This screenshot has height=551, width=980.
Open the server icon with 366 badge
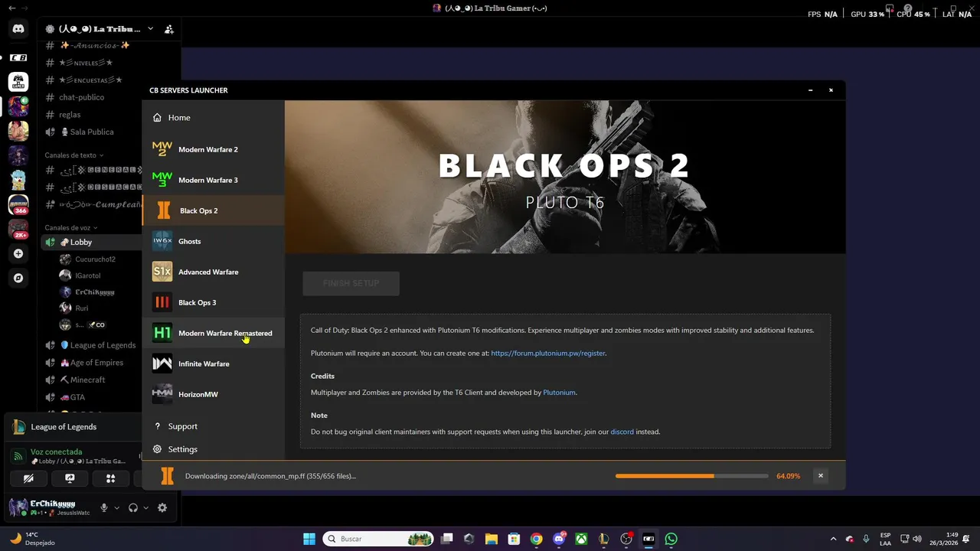click(18, 205)
